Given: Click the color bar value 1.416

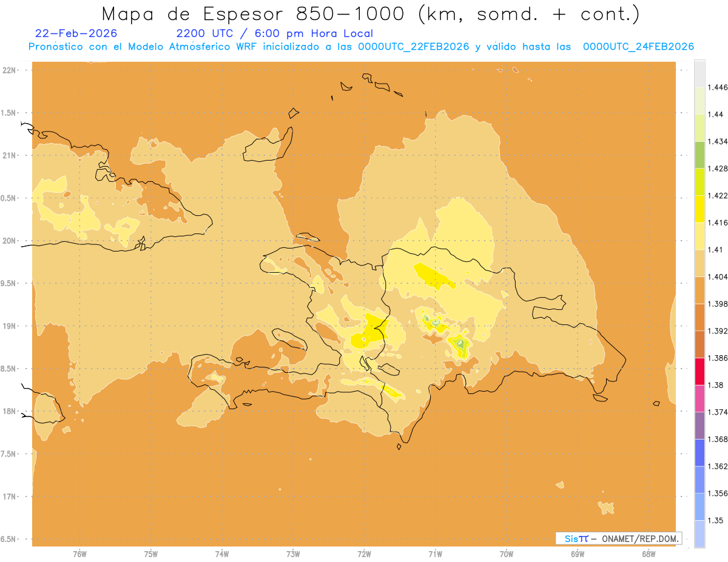Looking at the screenshot, I should [x=719, y=222].
